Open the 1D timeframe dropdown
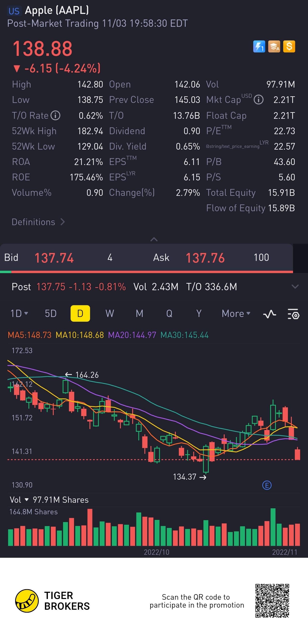 click(x=19, y=314)
